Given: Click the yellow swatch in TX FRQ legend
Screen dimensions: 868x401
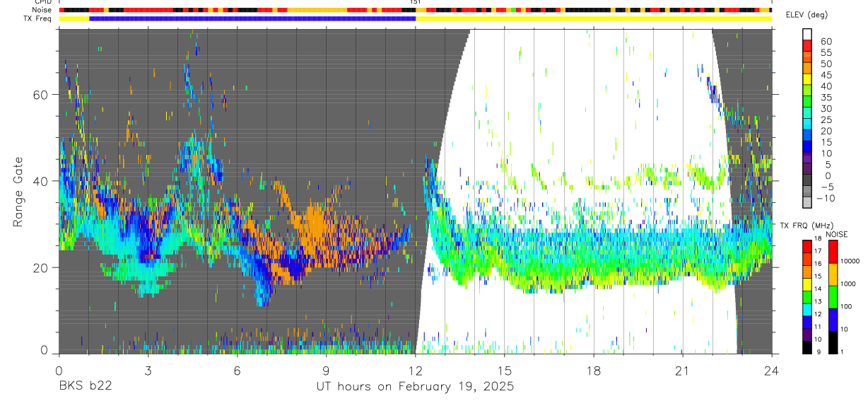Looking at the screenshot, I should pos(807,284).
